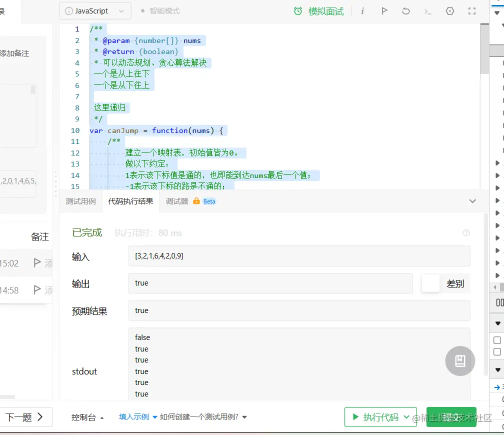The width and height of the screenshot is (504, 435).
Task: Toggle the 控制台 console panel
Action: 87,417
